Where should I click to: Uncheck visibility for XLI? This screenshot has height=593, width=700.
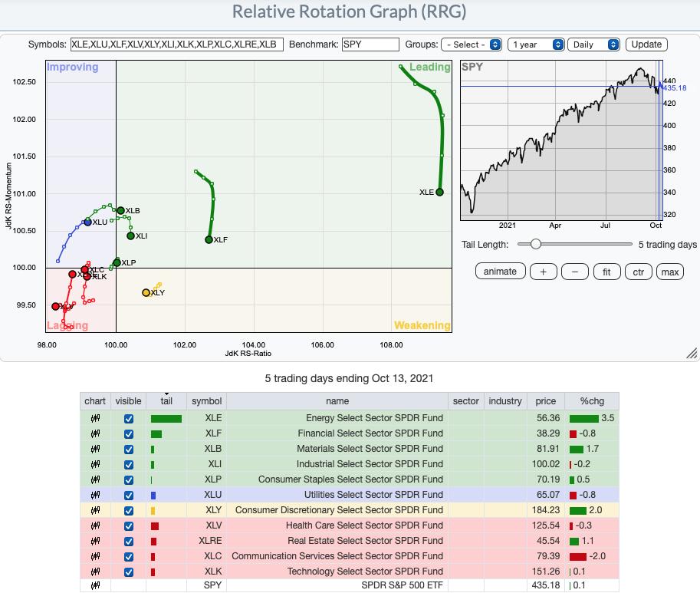[129, 465]
